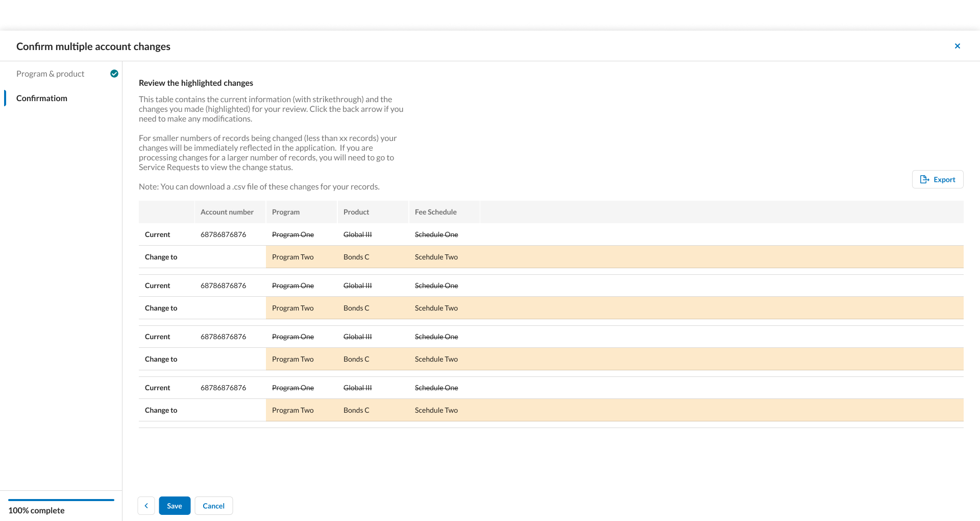
Task: Select the account number in first Current row
Action: 223,234
